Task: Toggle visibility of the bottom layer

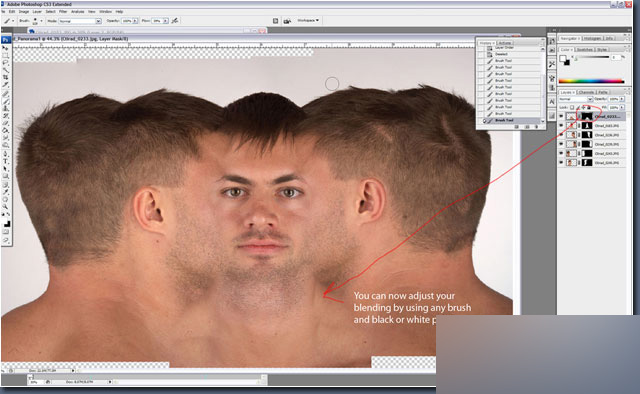Action: (x=561, y=162)
